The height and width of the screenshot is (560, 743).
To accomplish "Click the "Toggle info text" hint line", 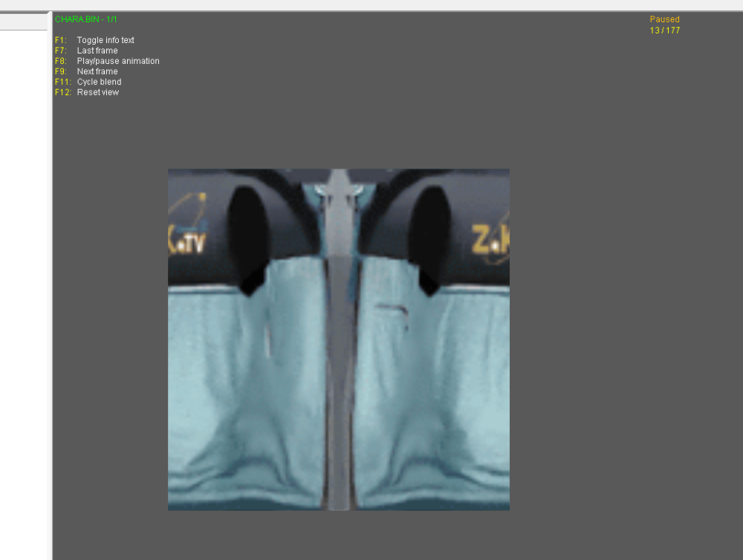I will tap(94, 40).
